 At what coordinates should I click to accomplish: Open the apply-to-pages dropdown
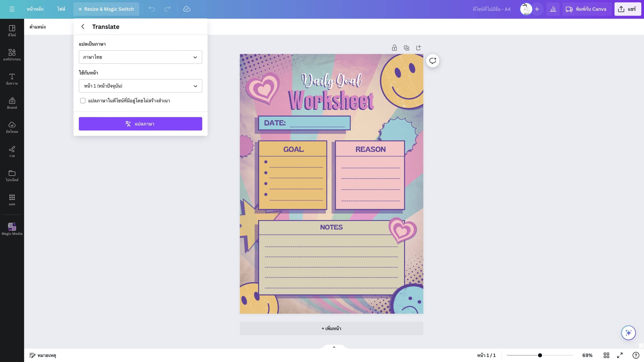click(140, 86)
